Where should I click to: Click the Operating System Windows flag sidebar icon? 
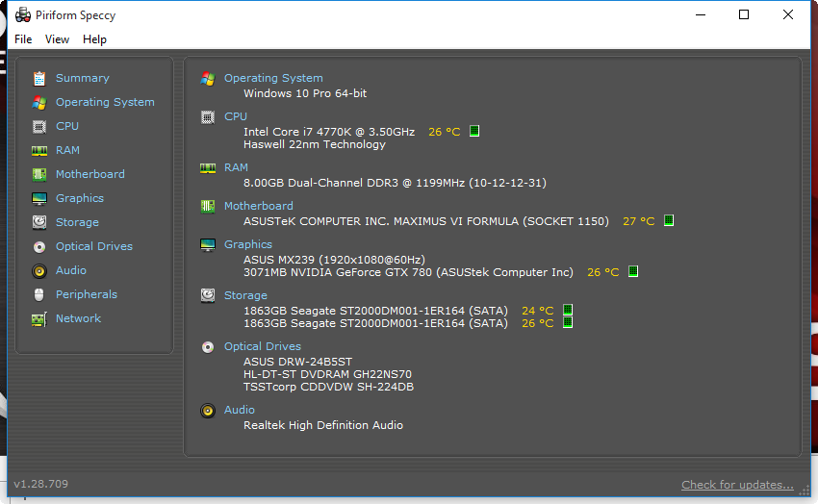[x=39, y=102]
